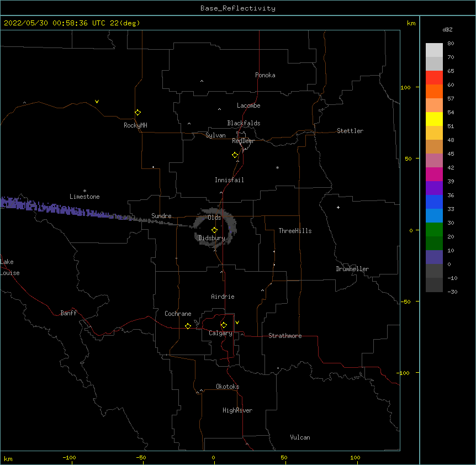Click the Strathmore label

(x=285, y=336)
